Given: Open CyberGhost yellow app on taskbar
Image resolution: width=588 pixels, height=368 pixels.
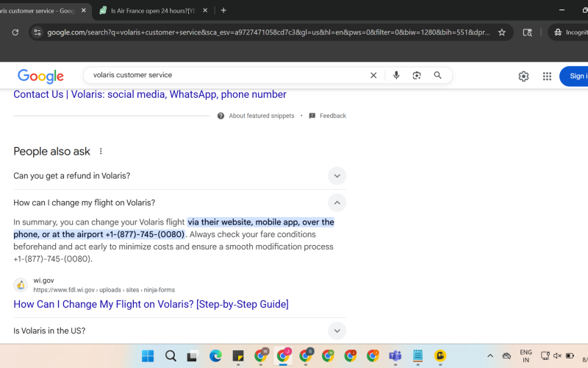Looking at the screenshot, I should pos(440,355).
